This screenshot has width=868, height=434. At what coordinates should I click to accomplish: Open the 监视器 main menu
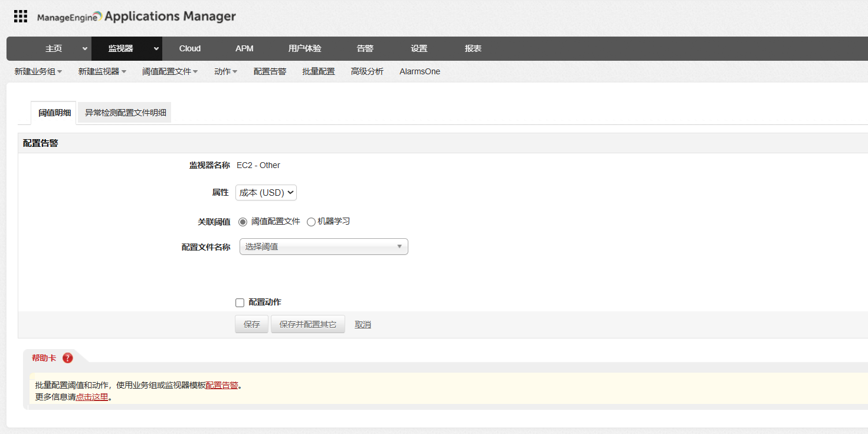(121, 48)
